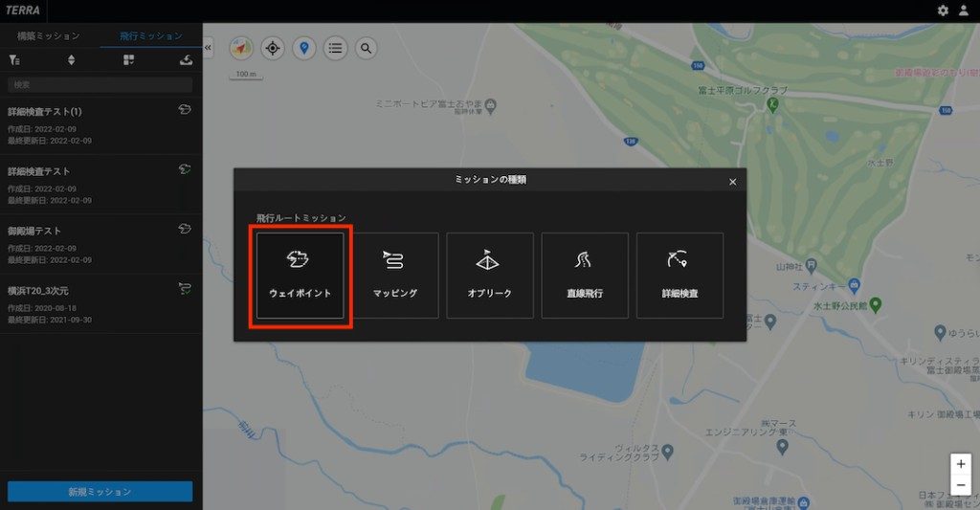Image resolution: width=980 pixels, height=510 pixels.
Task: Click the locate crosshair map button
Action: click(x=273, y=48)
